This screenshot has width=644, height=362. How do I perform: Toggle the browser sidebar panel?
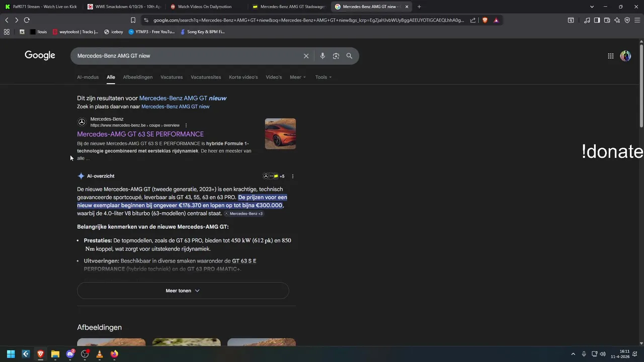[597, 20]
